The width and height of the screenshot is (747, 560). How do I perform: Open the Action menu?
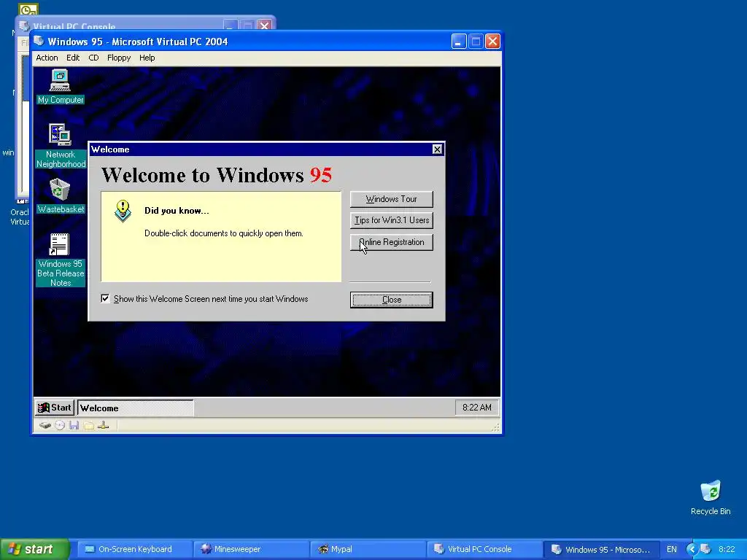tap(47, 58)
